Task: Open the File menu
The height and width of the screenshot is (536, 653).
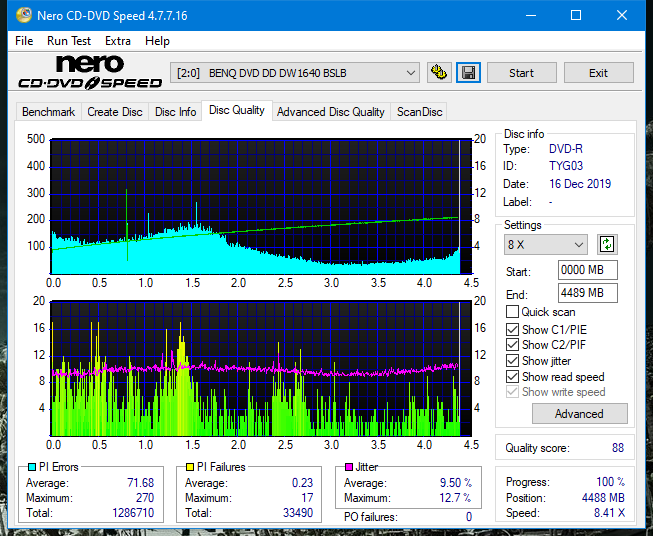Action: point(24,41)
